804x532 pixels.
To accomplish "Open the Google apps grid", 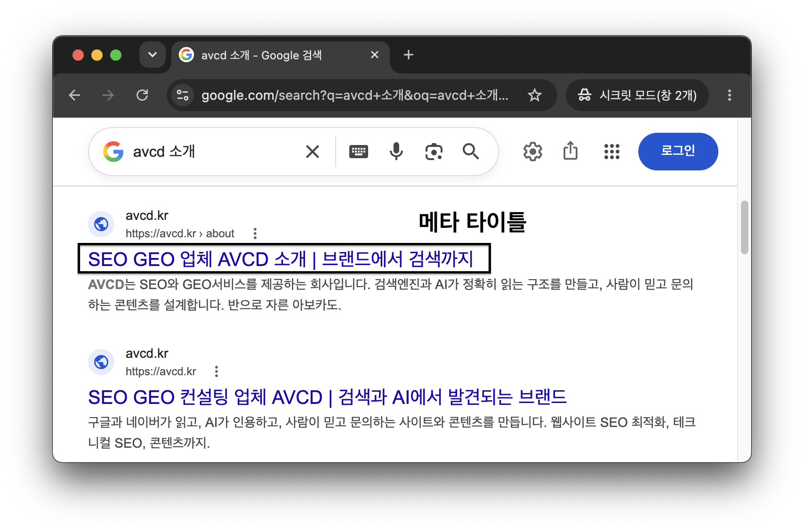I will click(x=612, y=152).
